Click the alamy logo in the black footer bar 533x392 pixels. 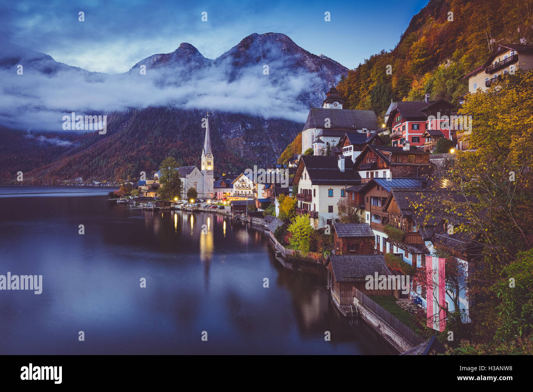click(41, 374)
